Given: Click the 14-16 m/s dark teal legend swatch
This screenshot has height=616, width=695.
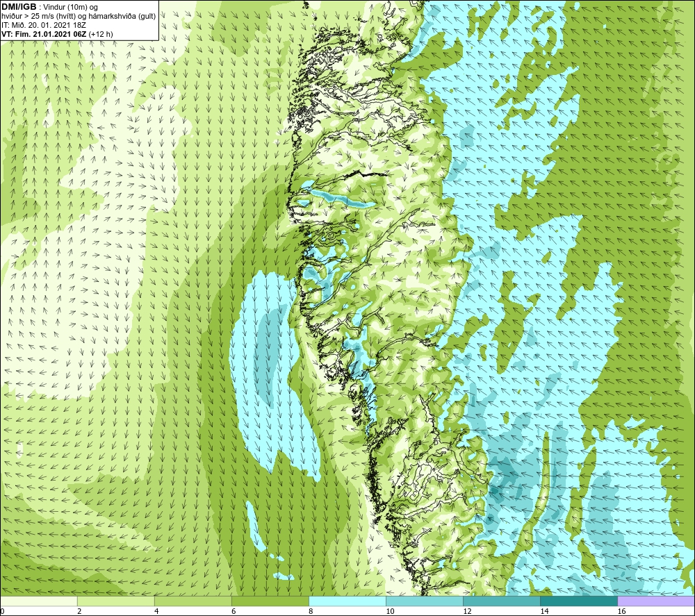Looking at the screenshot, I should 579,601.
